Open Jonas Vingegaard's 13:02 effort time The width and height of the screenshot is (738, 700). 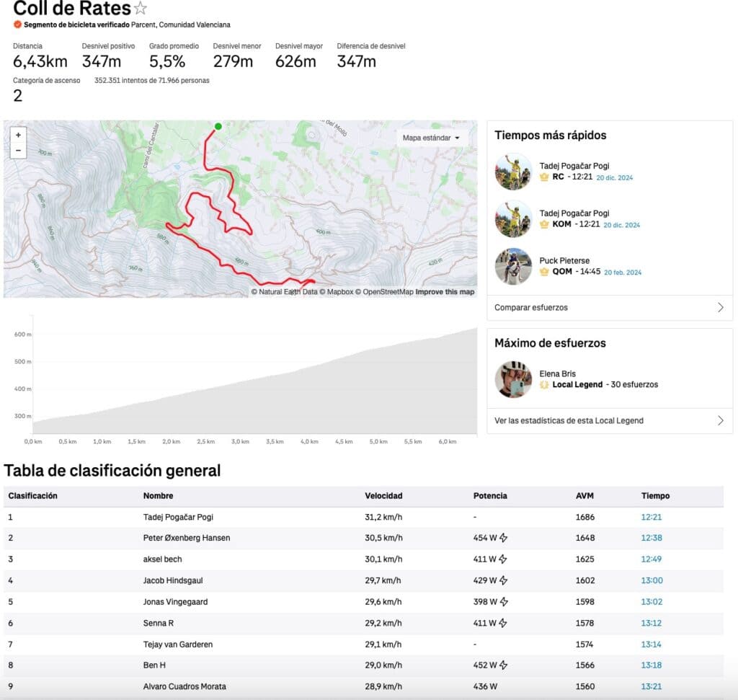click(x=651, y=601)
